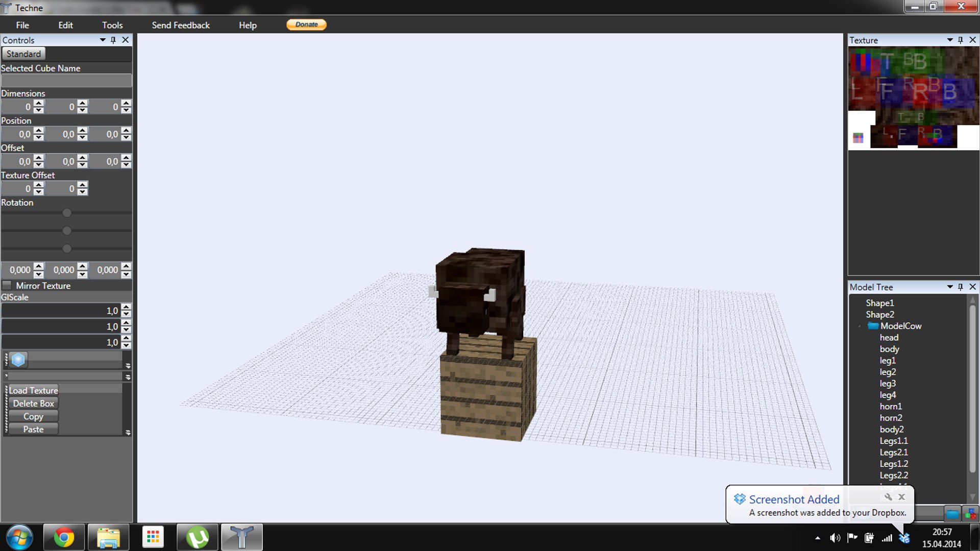The image size is (980, 551).
Task: Open the Windows Start menu
Action: coord(19,538)
